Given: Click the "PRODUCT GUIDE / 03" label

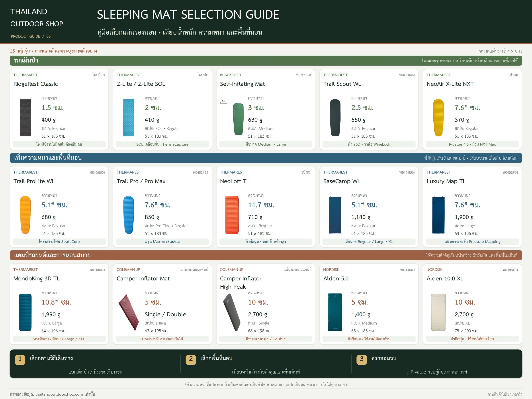Looking at the screenshot, I should click(31, 36).
